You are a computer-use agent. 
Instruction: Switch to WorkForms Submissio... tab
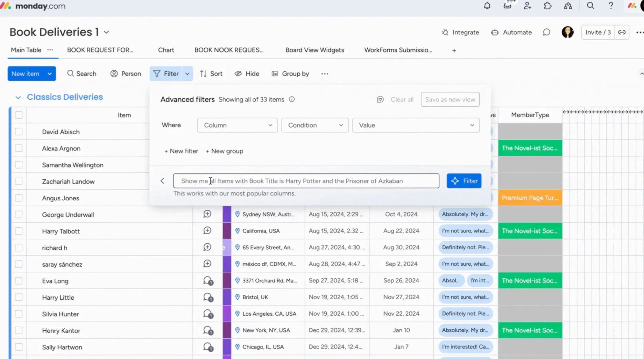(398, 50)
